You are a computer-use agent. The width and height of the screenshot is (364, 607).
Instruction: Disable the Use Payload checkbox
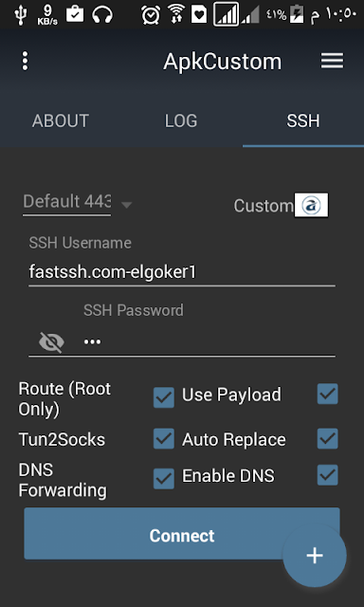[x=328, y=395]
